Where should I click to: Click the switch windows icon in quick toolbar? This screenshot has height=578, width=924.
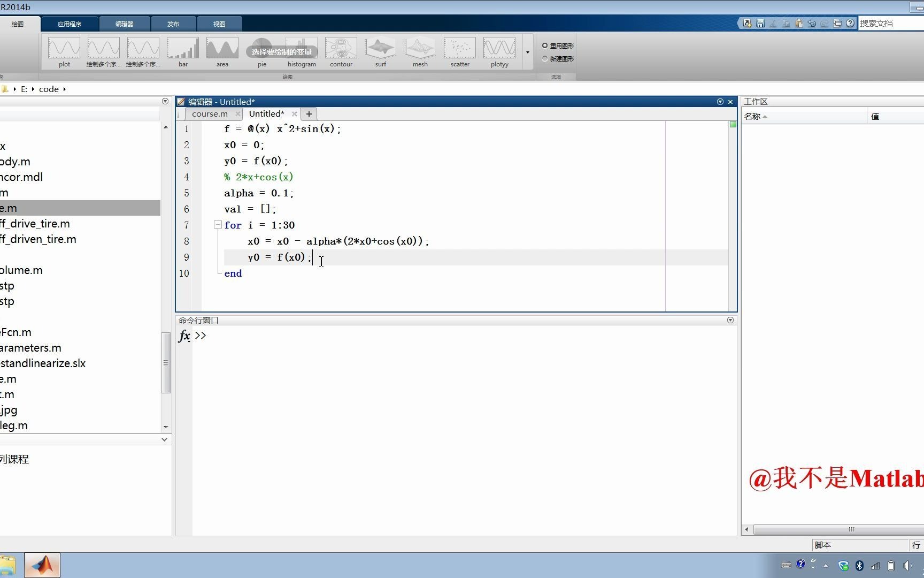[837, 24]
